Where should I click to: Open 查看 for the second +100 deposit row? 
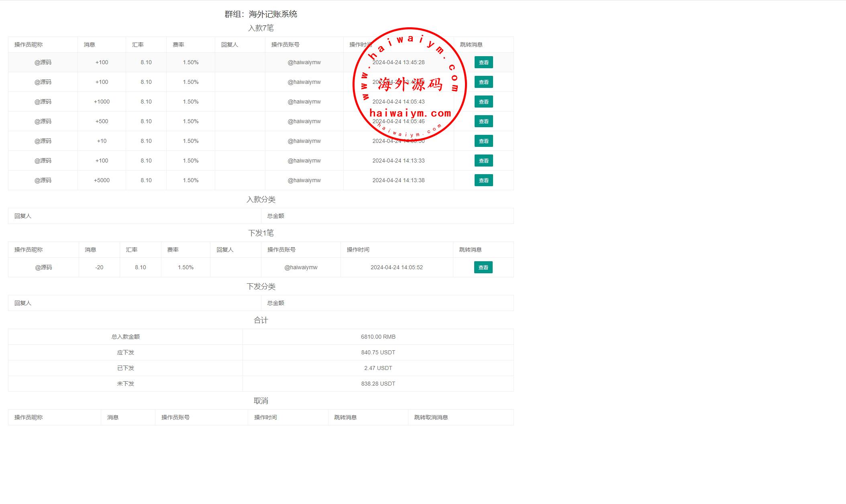point(483,82)
